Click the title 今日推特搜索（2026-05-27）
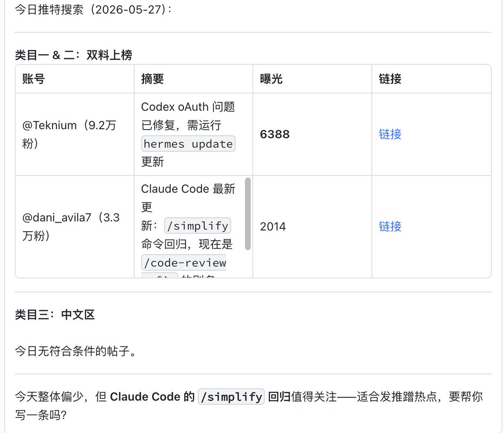Viewport: 504px width, 433px height. click(x=93, y=9)
